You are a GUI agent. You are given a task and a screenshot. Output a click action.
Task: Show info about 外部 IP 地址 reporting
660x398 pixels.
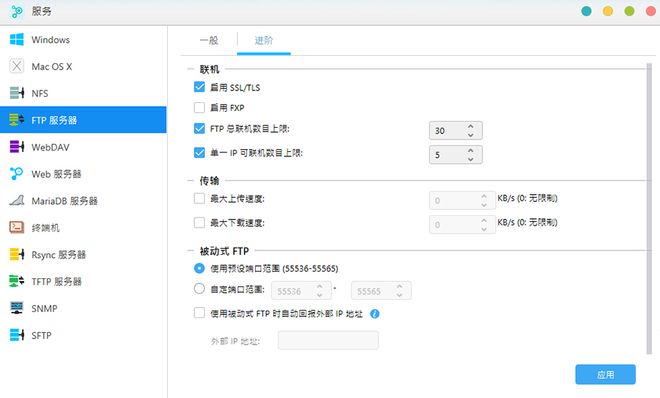point(375,314)
